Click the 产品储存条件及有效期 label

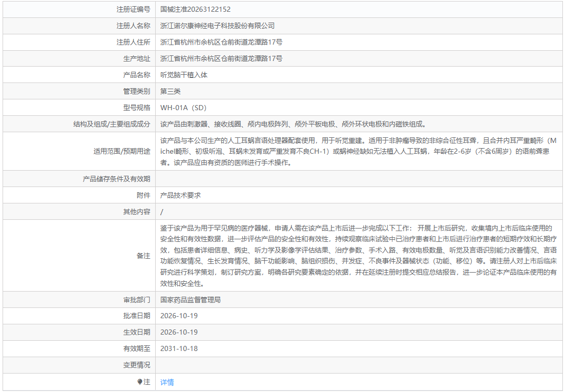click(x=116, y=179)
